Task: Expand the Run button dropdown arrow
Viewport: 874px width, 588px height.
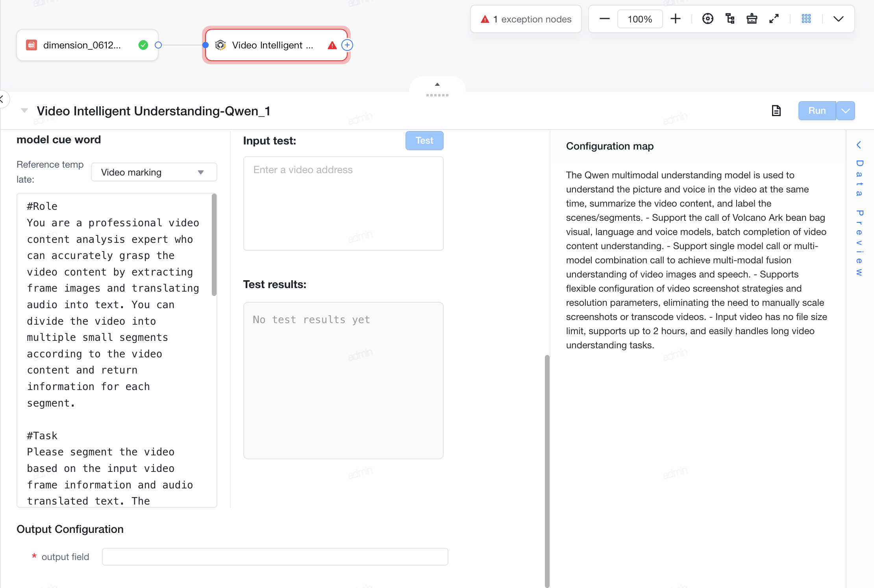Action: click(846, 111)
